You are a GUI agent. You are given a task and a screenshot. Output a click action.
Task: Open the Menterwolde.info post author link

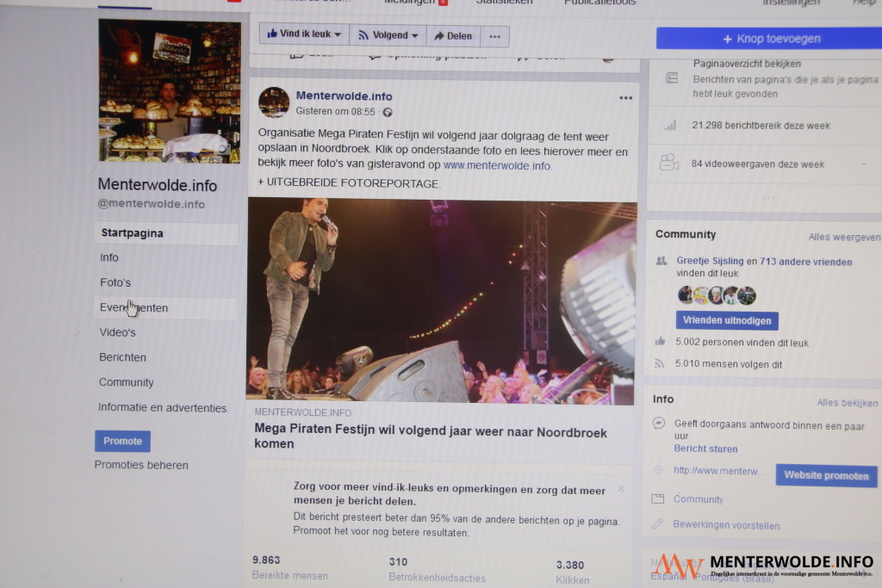[345, 96]
